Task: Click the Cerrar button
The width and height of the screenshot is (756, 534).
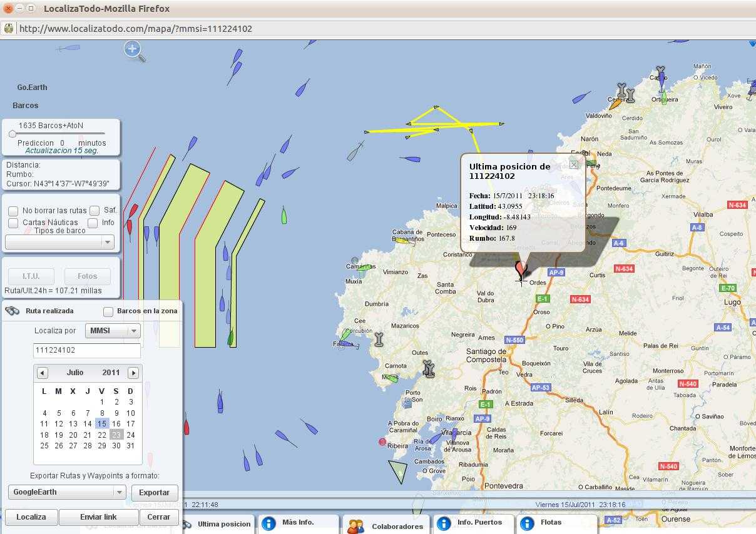Action: 158,517
